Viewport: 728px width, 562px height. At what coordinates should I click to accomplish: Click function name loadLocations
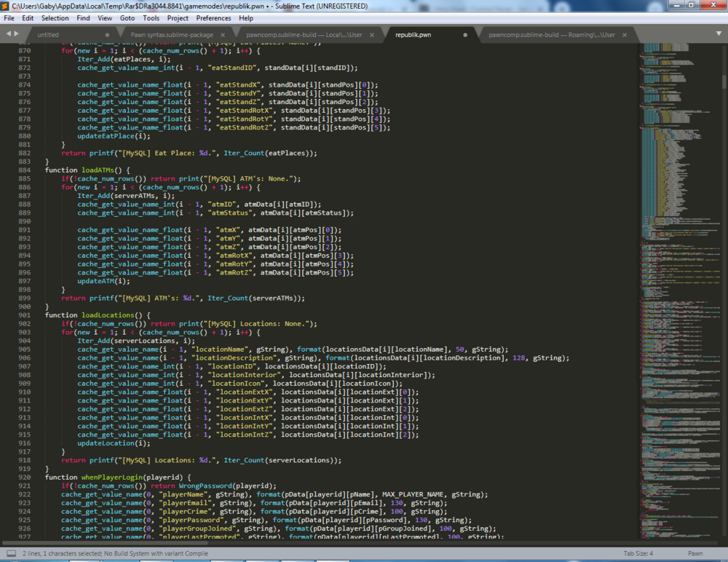click(108, 315)
